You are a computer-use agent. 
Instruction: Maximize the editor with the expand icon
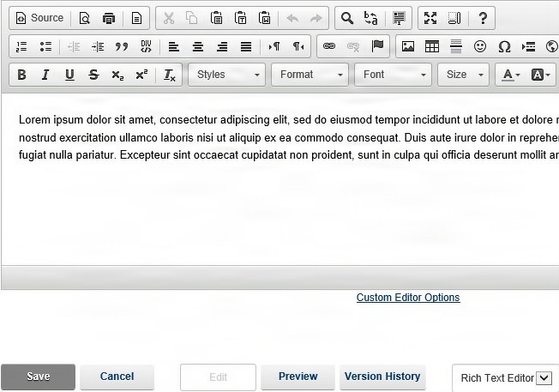[430, 18]
